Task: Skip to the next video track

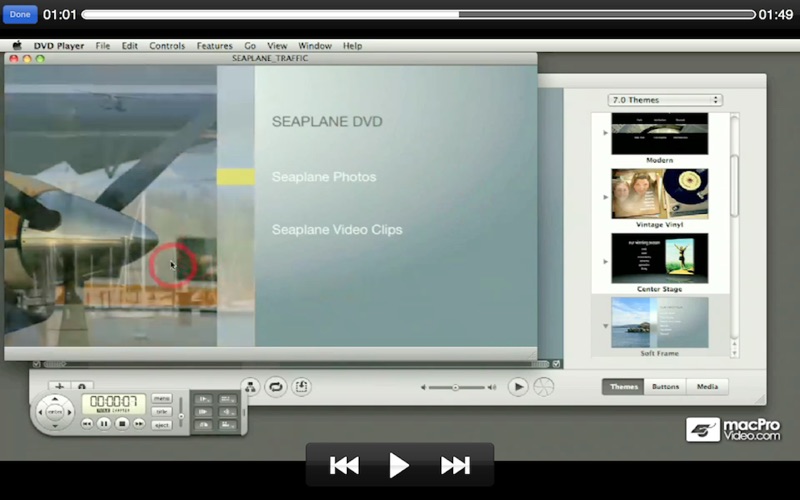Action: click(x=455, y=465)
